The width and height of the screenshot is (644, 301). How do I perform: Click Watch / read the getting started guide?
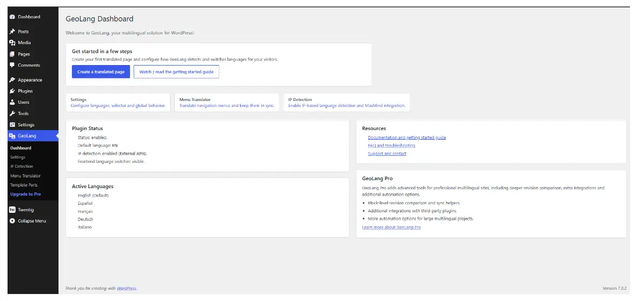click(x=177, y=71)
